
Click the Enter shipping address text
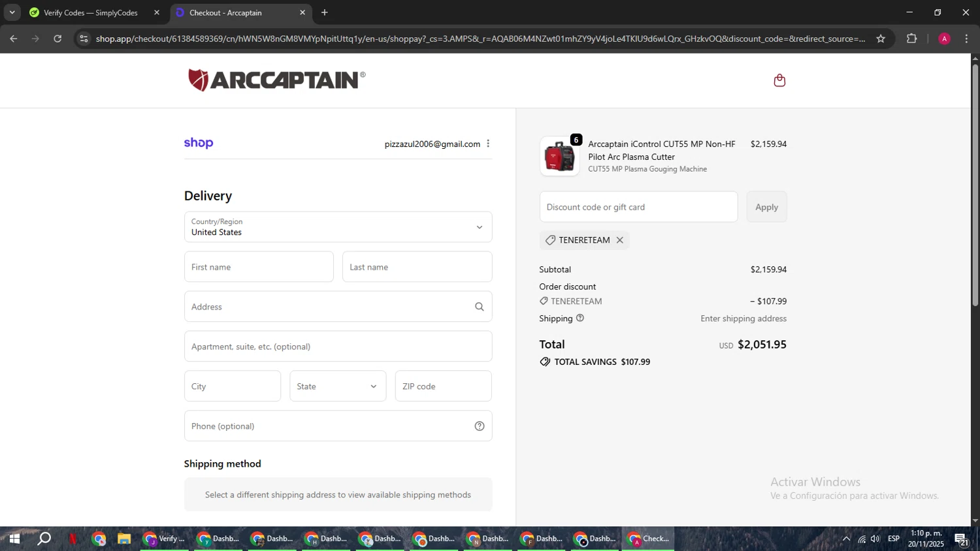pos(743,319)
